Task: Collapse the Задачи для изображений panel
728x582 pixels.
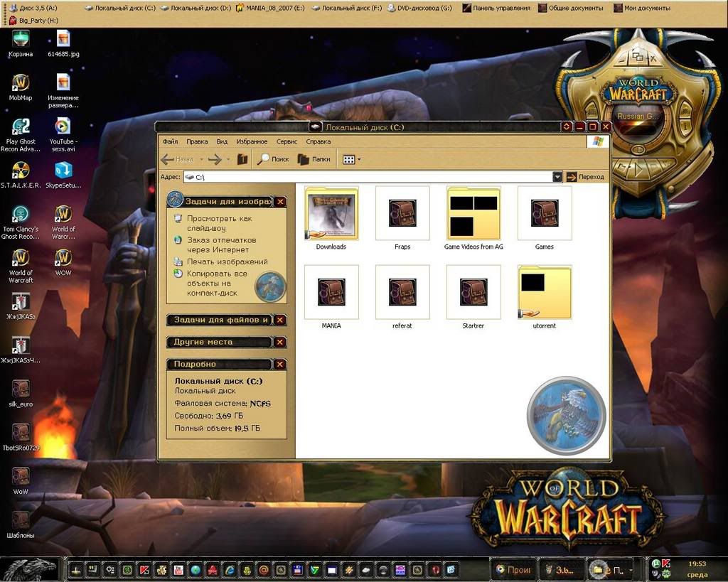Action: click(280, 201)
